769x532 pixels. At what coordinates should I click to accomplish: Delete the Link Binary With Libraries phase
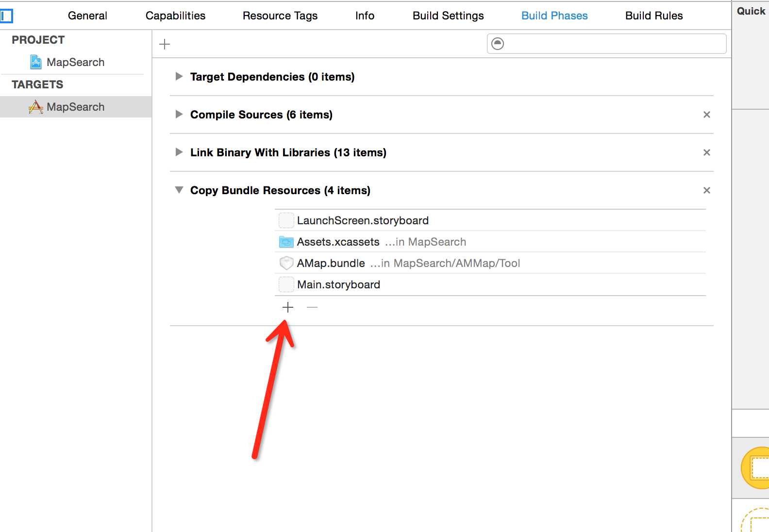click(706, 152)
